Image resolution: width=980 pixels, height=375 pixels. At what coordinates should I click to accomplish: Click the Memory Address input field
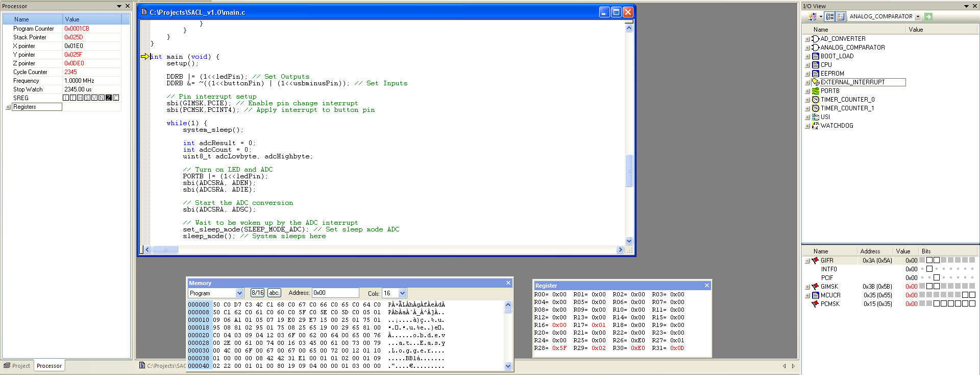tap(335, 293)
